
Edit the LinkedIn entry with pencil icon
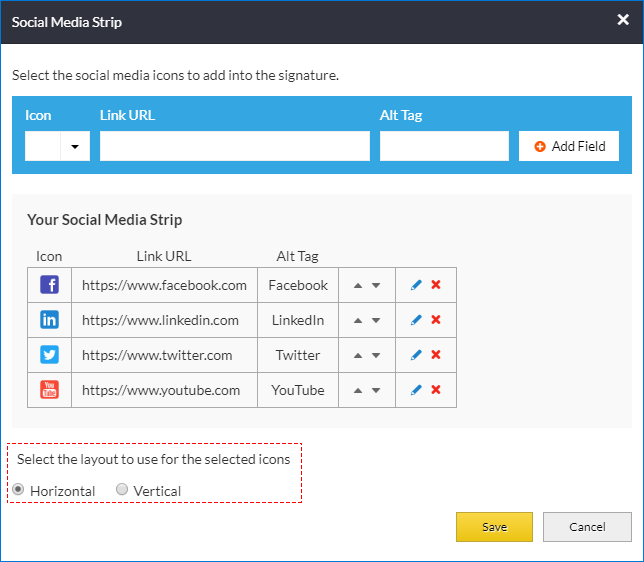point(416,320)
